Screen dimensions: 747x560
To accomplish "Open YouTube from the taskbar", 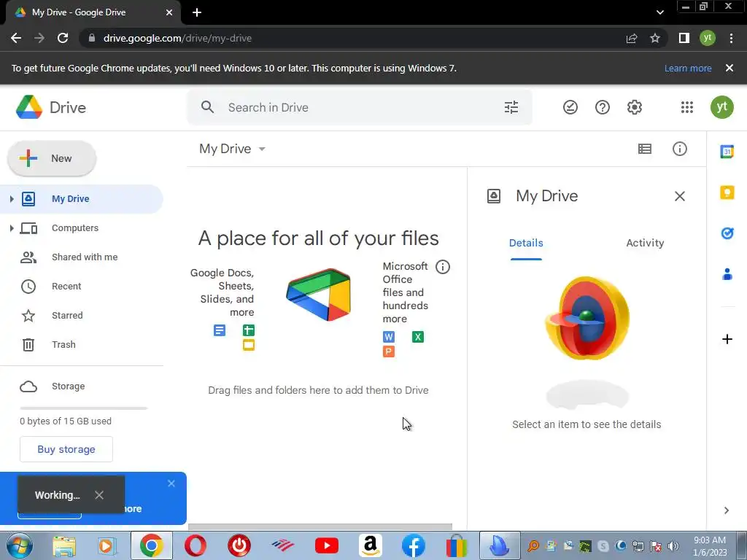I will (327, 545).
